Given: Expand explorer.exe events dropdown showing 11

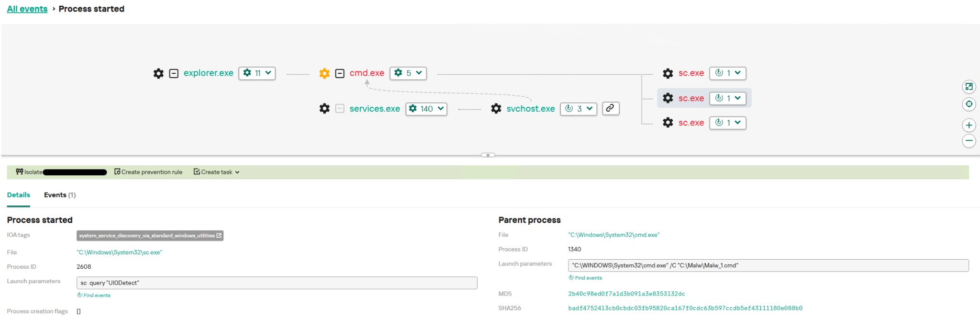Looking at the screenshot, I should click(x=257, y=73).
